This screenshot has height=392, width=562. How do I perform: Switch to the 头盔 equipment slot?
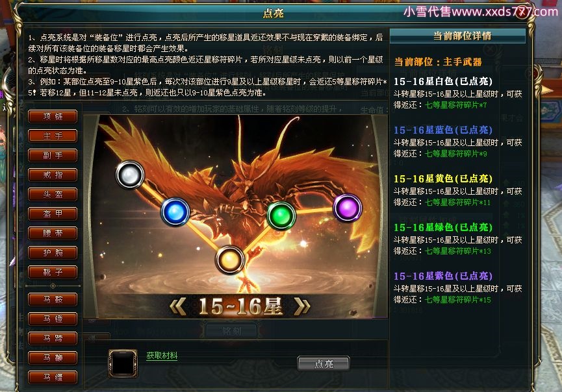(53, 195)
